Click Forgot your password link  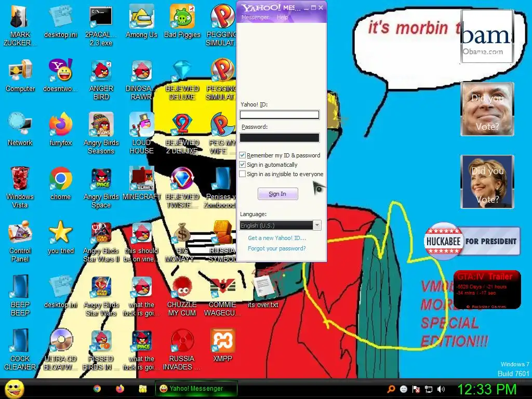pos(276,248)
